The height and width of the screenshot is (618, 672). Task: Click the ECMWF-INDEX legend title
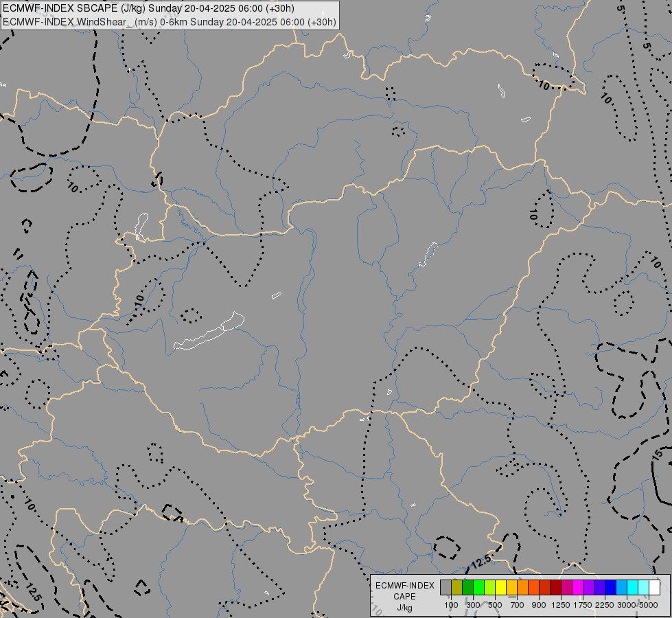coord(405,586)
